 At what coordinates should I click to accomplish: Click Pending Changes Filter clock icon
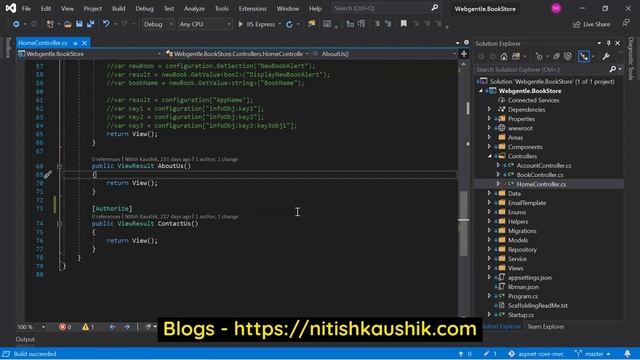(539, 57)
